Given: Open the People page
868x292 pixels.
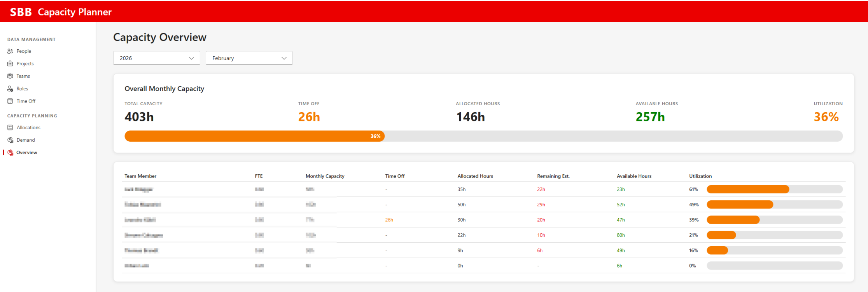Looking at the screenshot, I should point(24,51).
